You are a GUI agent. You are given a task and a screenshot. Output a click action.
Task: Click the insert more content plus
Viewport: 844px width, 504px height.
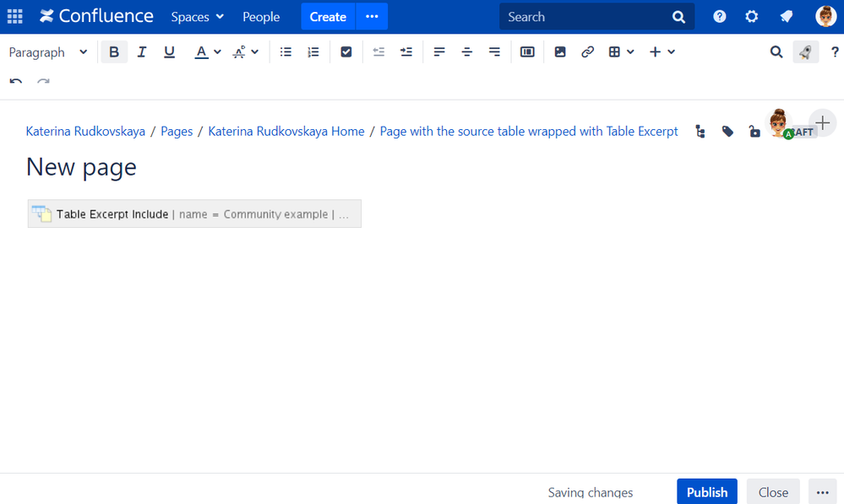pos(655,52)
